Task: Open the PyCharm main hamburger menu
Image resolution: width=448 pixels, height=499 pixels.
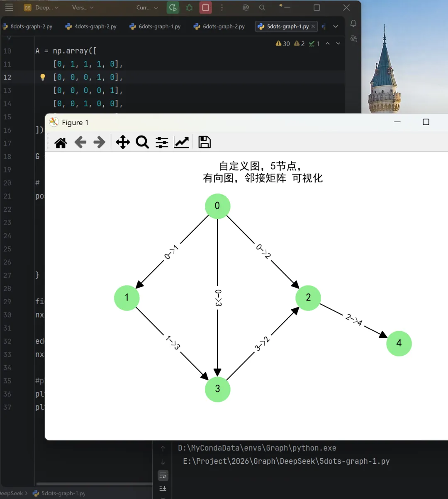Action: click(9, 7)
